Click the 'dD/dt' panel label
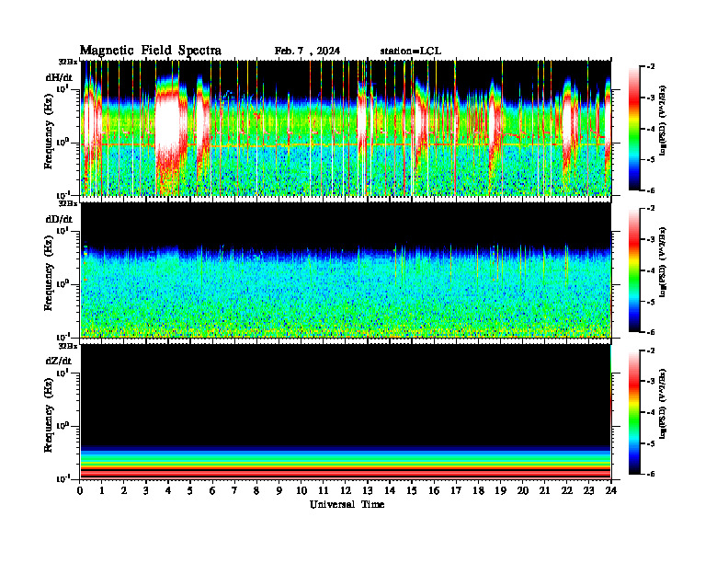The width and height of the screenshot is (728, 563). tap(59, 219)
